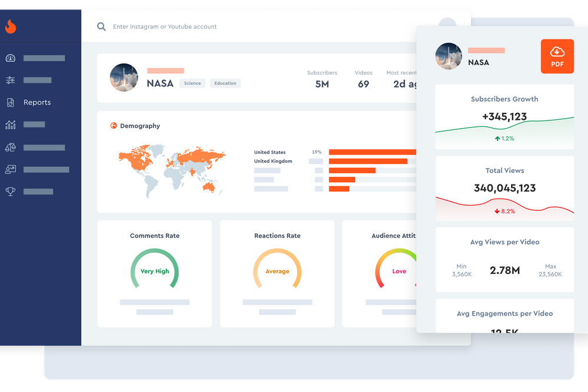The height and width of the screenshot is (392, 588).
Task: Click the green up-arrow 1.2% indicator
Action: pyautogui.click(x=505, y=139)
